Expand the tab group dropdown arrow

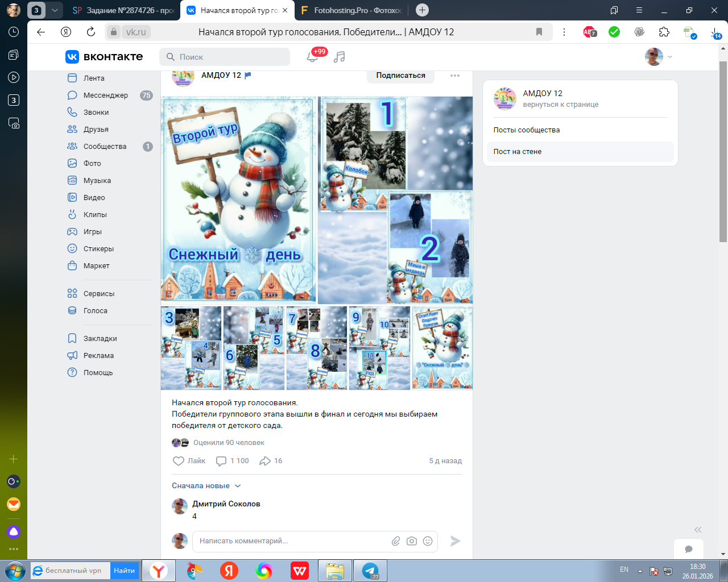(x=55, y=10)
